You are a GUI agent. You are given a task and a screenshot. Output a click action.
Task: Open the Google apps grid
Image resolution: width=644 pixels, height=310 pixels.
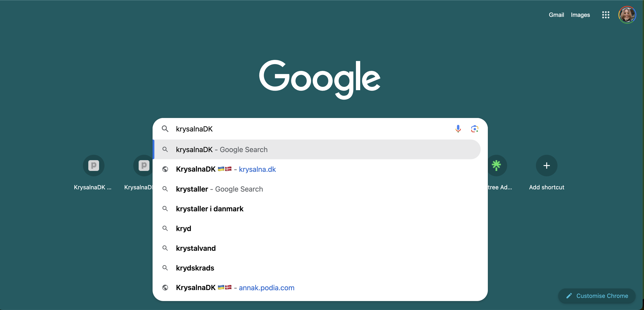(x=606, y=15)
